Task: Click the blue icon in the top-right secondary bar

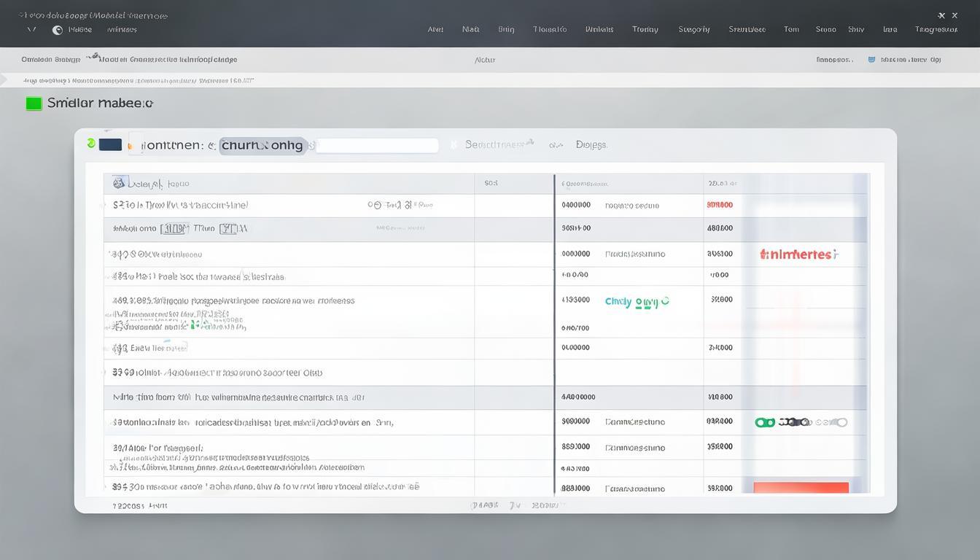Action: (x=871, y=60)
